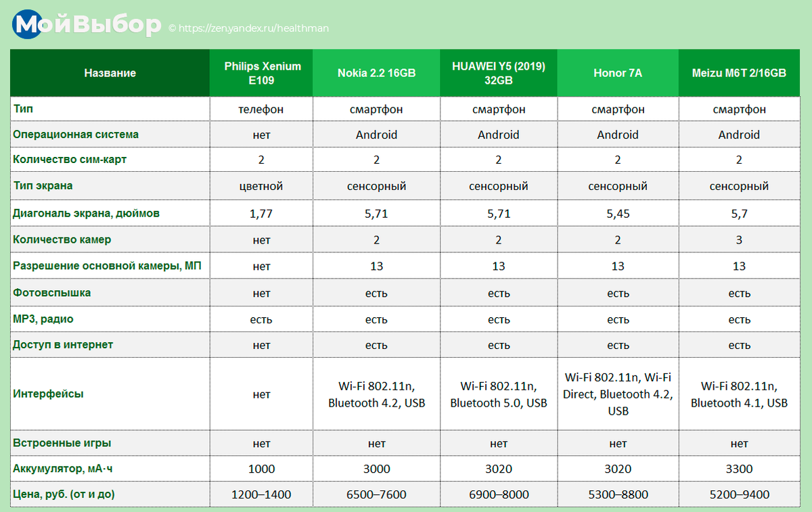Image resolution: width=812 pixels, height=512 pixels.
Task: Select Philips operating system cell нет
Action: coord(261,135)
